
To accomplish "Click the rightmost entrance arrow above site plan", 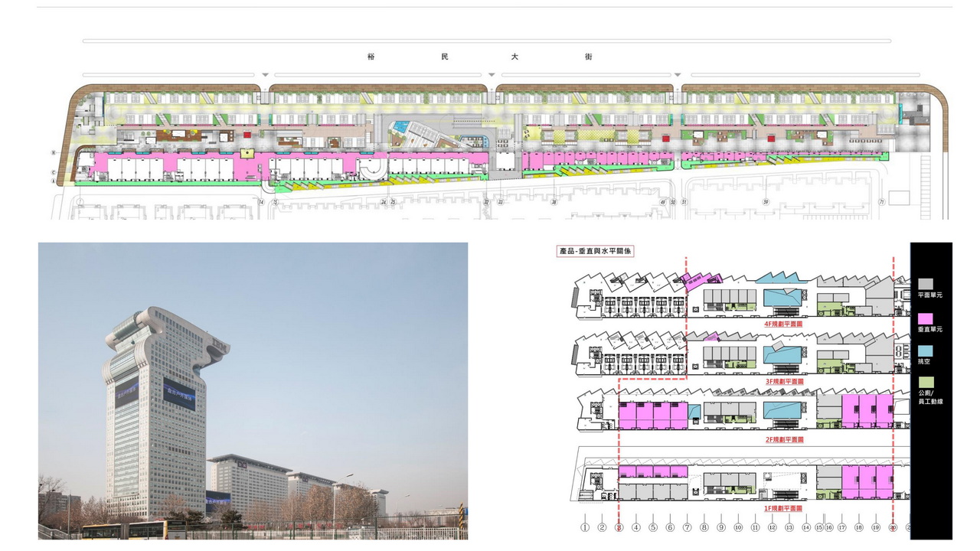I will 678,75.
